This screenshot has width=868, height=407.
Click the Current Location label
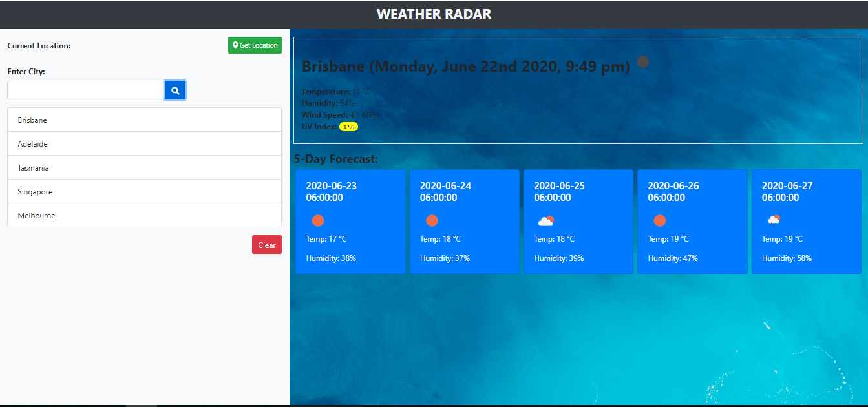pos(39,46)
